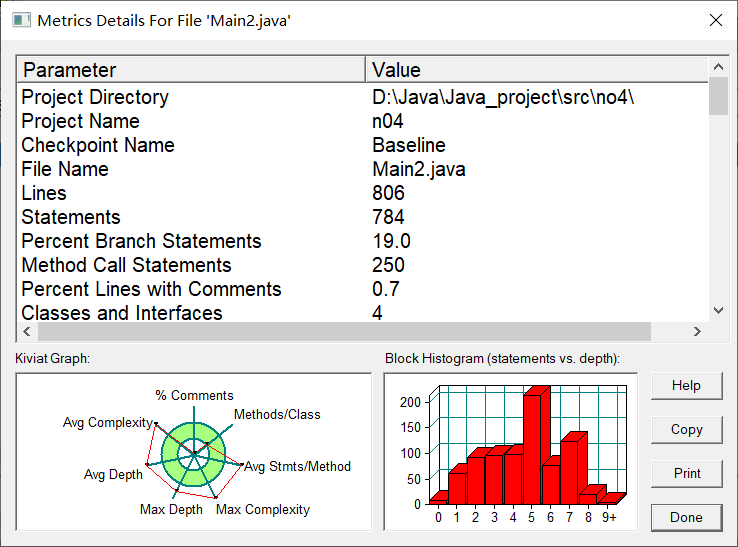
Task: Click the vertical scrollbar up arrow
Action: click(x=718, y=67)
